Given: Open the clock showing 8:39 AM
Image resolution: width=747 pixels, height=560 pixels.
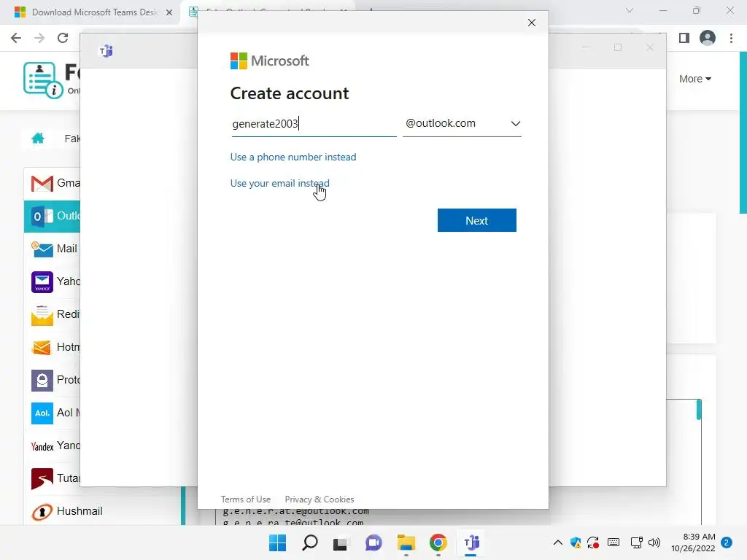Looking at the screenshot, I should point(693,542).
